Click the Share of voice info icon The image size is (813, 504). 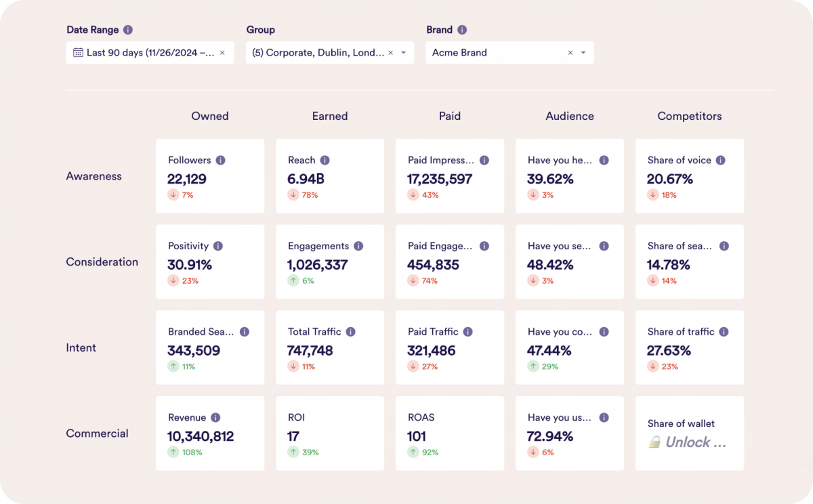[721, 161]
